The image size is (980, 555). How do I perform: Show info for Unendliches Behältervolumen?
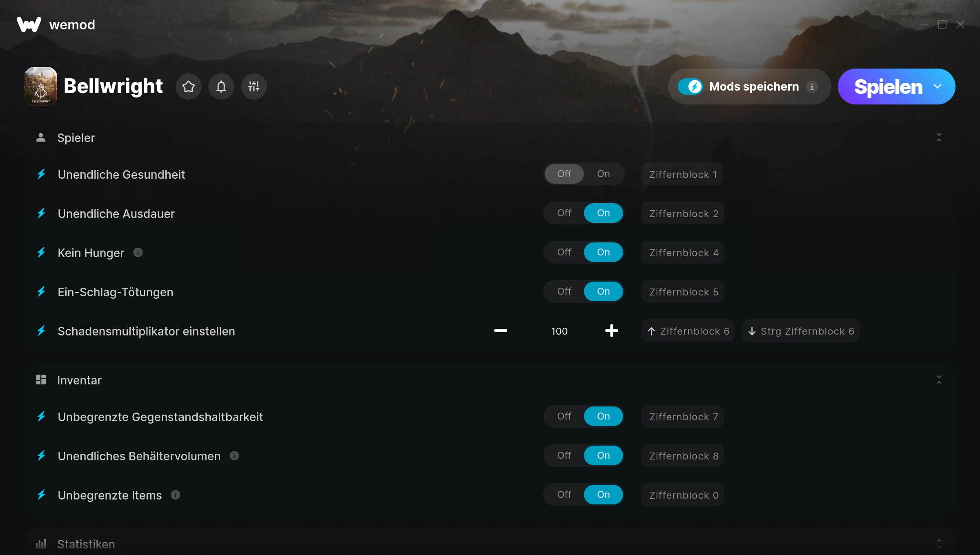coord(234,455)
